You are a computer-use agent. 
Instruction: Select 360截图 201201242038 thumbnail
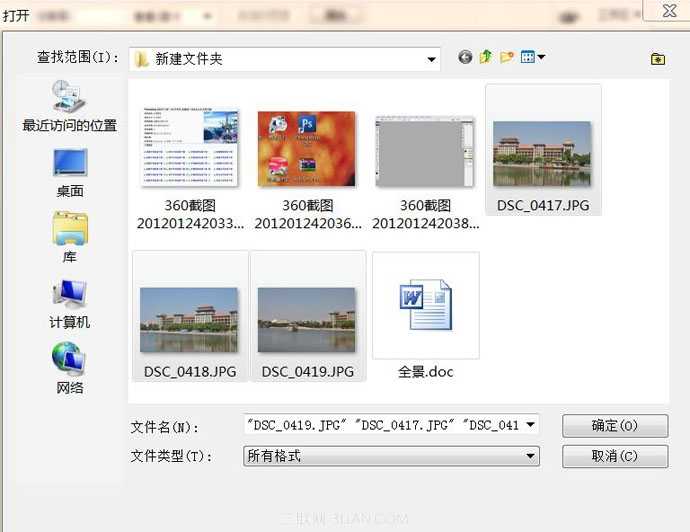click(x=425, y=152)
